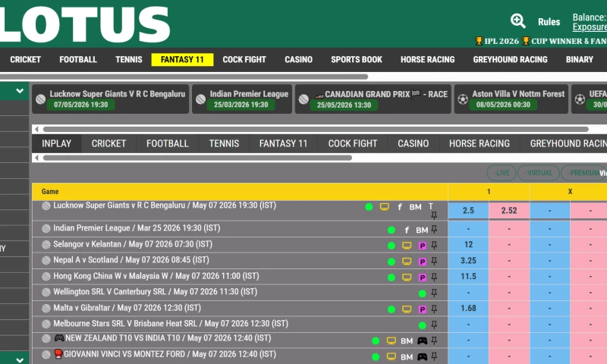Collapse the sidebar with the top chevron

(x=20, y=91)
